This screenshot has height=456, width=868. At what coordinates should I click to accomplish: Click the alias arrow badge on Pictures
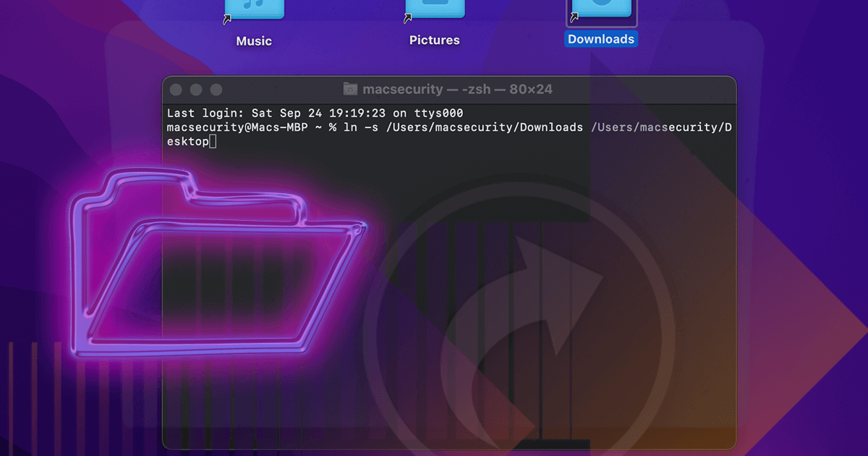coord(409,19)
